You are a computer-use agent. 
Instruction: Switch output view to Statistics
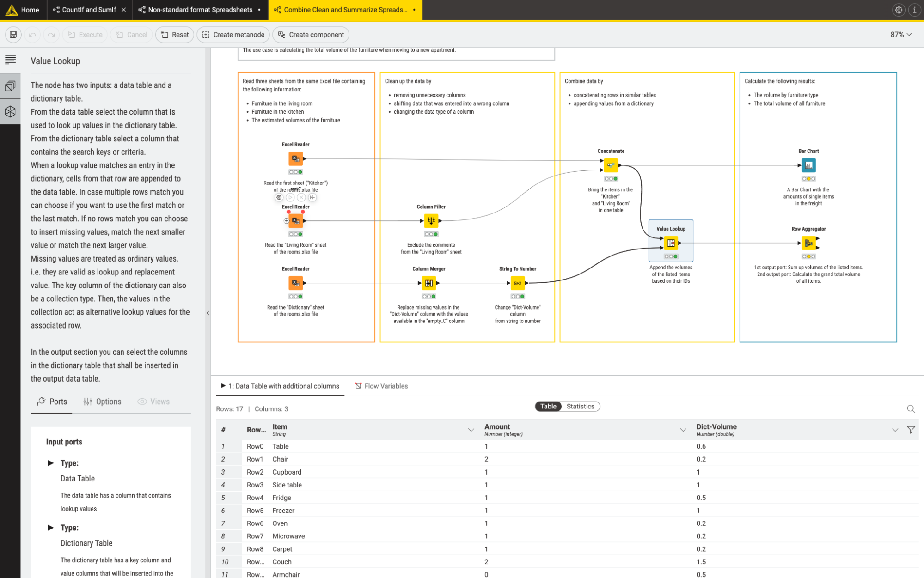click(580, 406)
